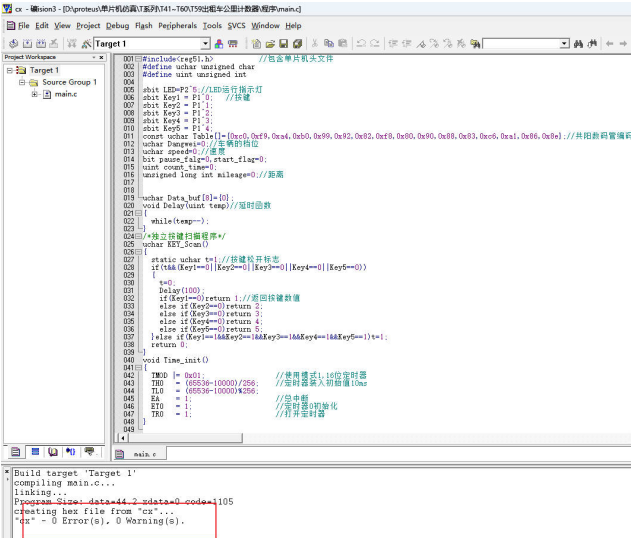Click the Redo arrow icon
Screen dimensions: 640x538
374,44
